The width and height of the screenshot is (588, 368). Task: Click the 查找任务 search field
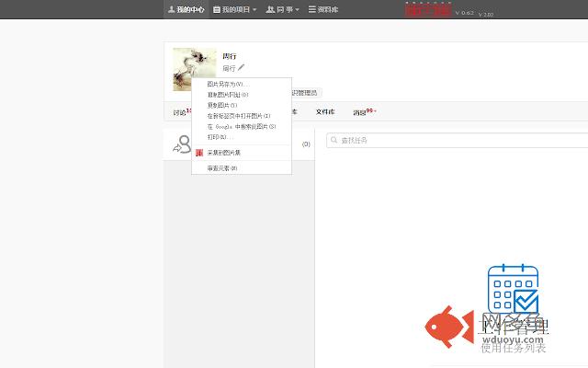[458, 141]
